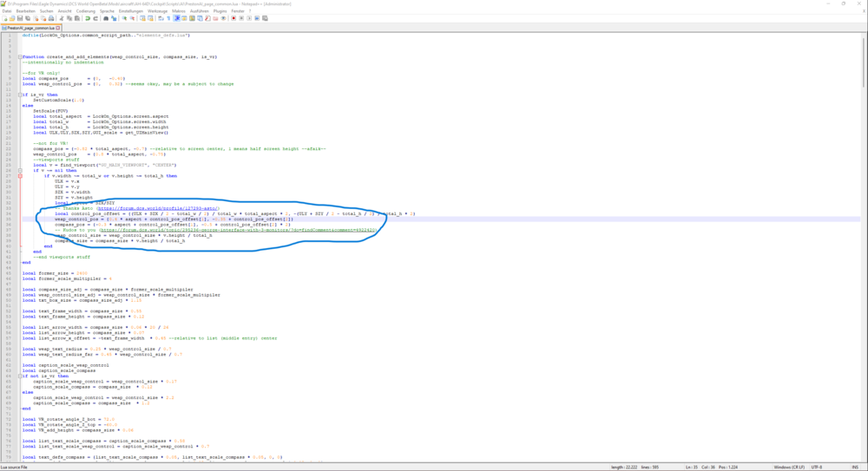Click the Save All toolbar icon
This screenshot has height=471, width=868.
click(28, 18)
